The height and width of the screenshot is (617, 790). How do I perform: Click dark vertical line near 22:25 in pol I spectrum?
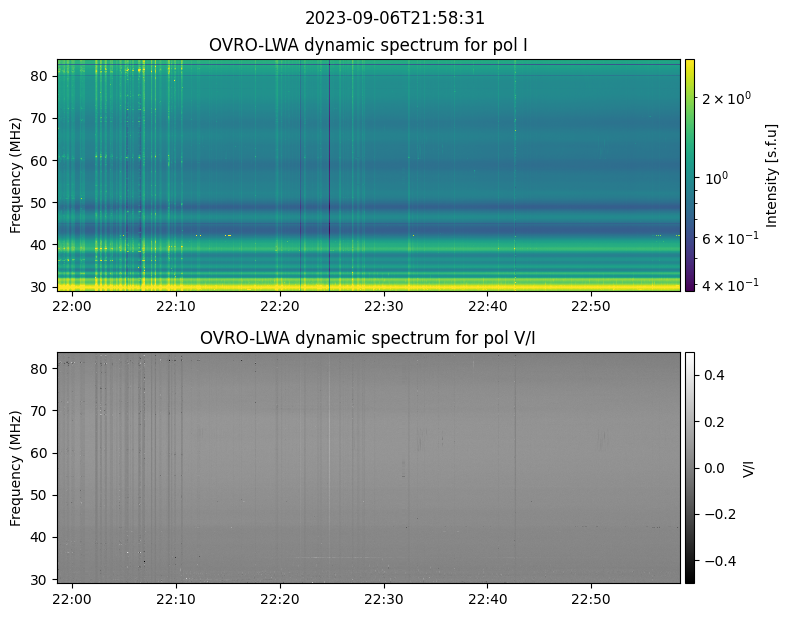point(329,175)
